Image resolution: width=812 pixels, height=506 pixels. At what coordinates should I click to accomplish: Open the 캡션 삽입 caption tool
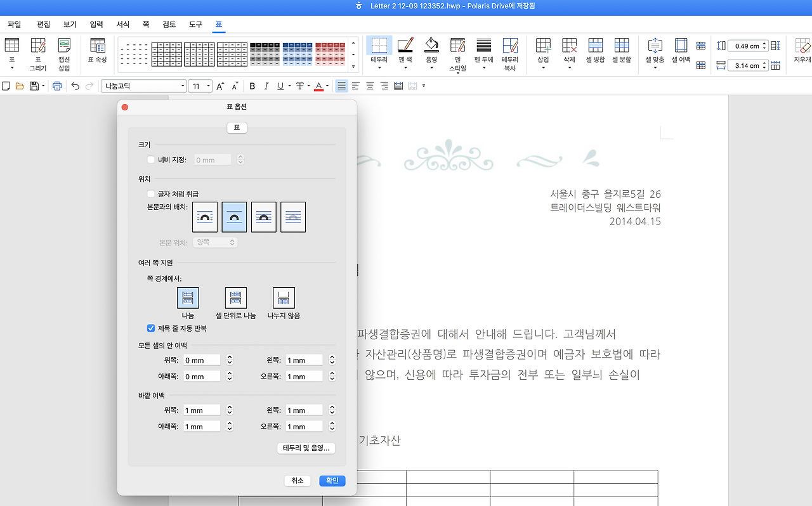tap(64, 45)
